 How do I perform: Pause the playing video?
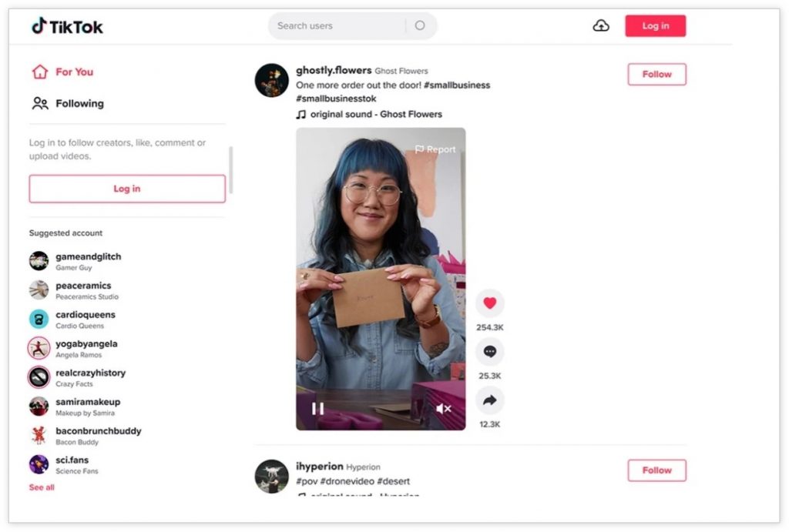[x=317, y=409]
